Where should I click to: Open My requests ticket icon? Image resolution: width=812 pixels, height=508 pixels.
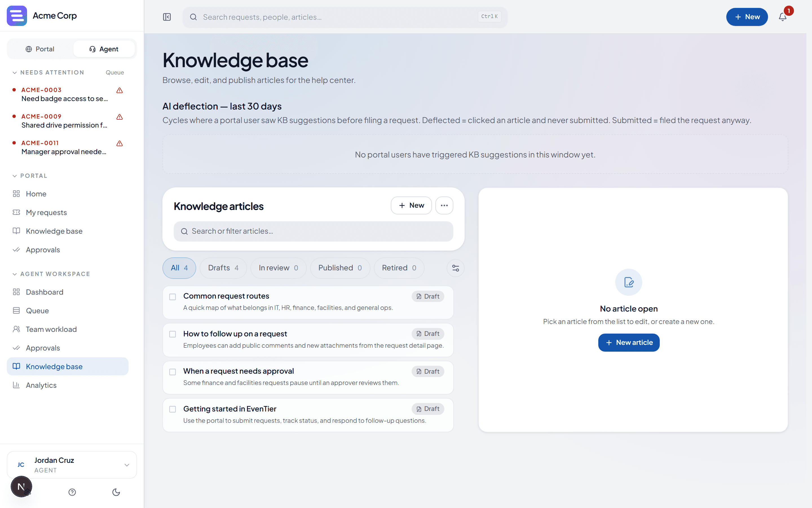pyautogui.click(x=16, y=212)
